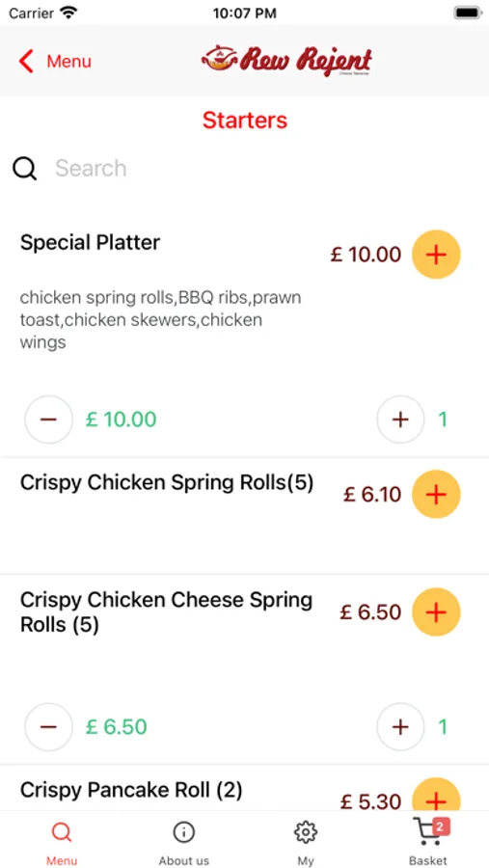Open Crispy Chicken Cheese Spring Rolls (5) details
The width and height of the screenshot is (489, 868).
166,612
